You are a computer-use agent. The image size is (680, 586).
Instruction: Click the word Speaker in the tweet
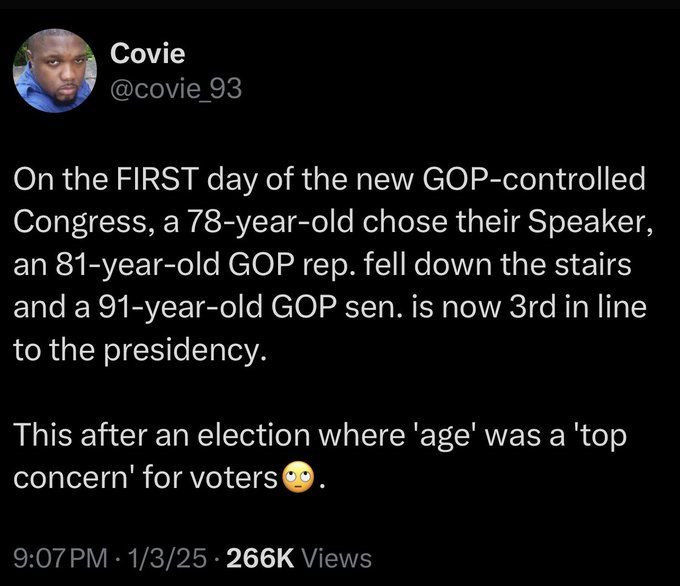coord(587,222)
